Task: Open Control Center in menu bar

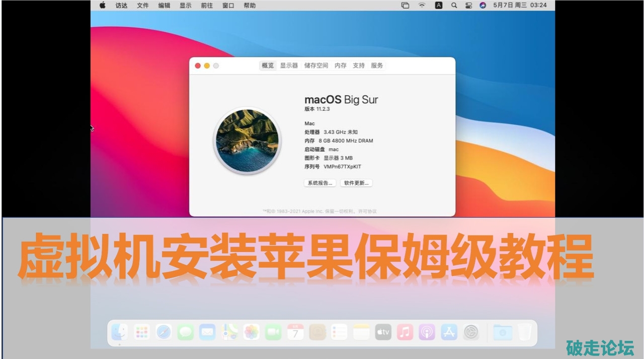Action: tap(468, 6)
